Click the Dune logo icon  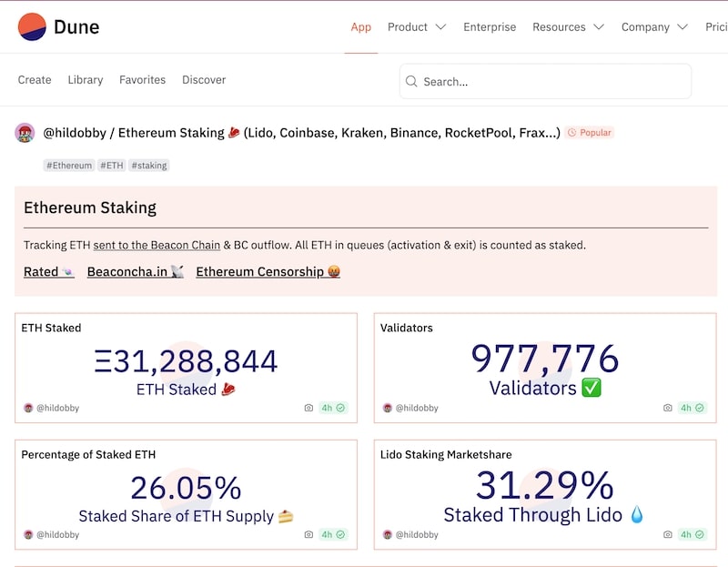click(x=32, y=26)
